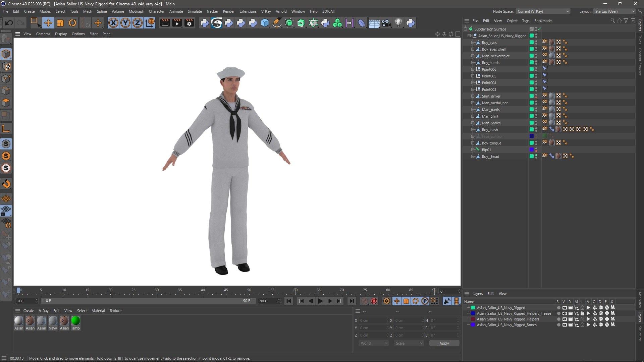This screenshot has height=362, width=644.
Task: Toggle lock for Asian_Sailor_US_Navy_Rigged_Helpers_Freeze layer
Action: pyautogui.click(x=582, y=313)
